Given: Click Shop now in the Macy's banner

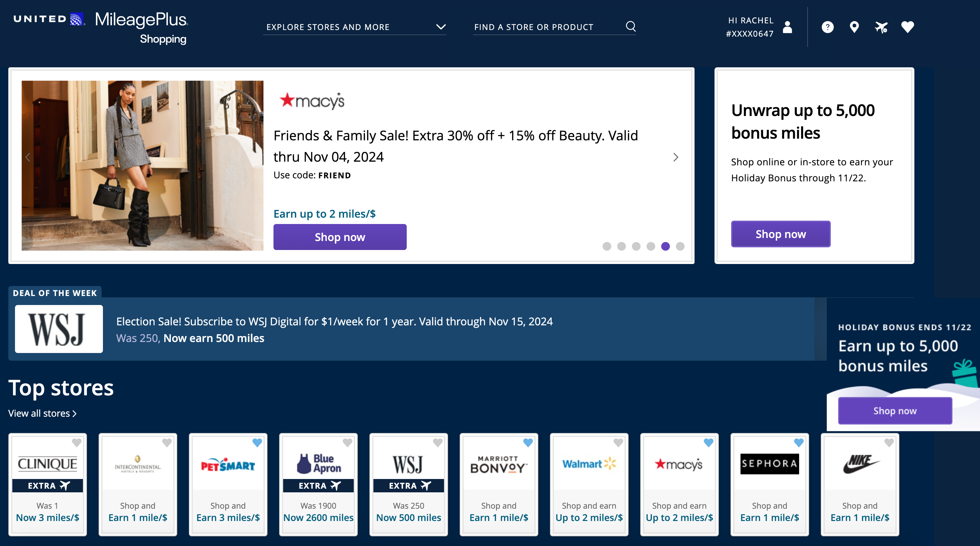Looking at the screenshot, I should point(340,237).
